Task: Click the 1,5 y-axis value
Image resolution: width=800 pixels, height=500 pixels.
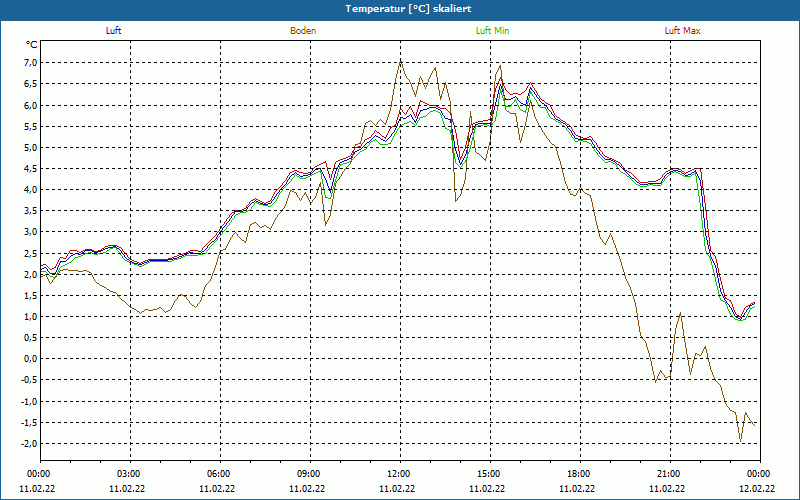Action: tap(31, 296)
